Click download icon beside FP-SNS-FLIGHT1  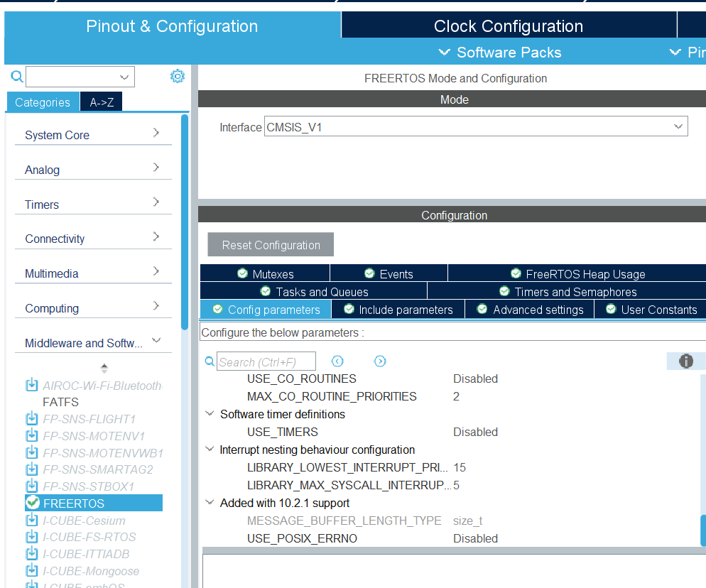click(x=31, y=419)
